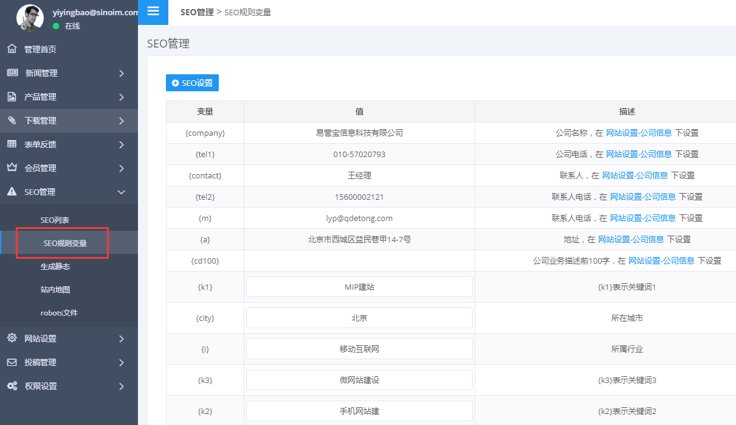Open the robots文件 menu item
Viewport: 736px width, 425px height.
pyautogui.click(x=59, y=313)
